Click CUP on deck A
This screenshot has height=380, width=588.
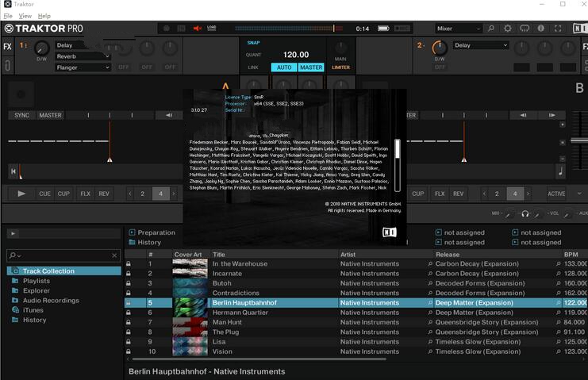coord(63,194)
